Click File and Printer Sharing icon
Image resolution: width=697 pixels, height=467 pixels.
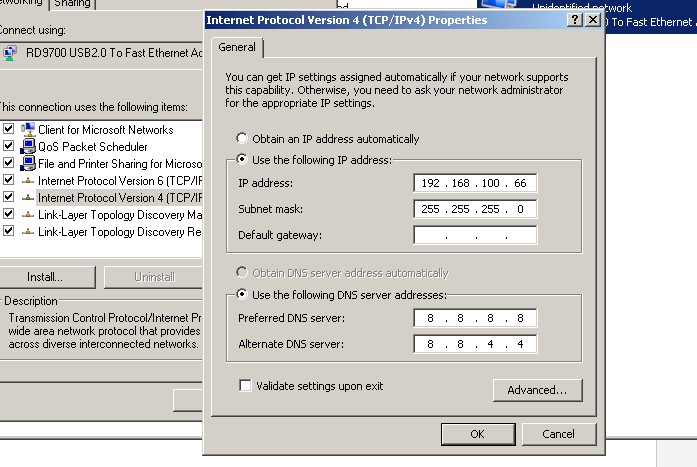click(28, 163)
